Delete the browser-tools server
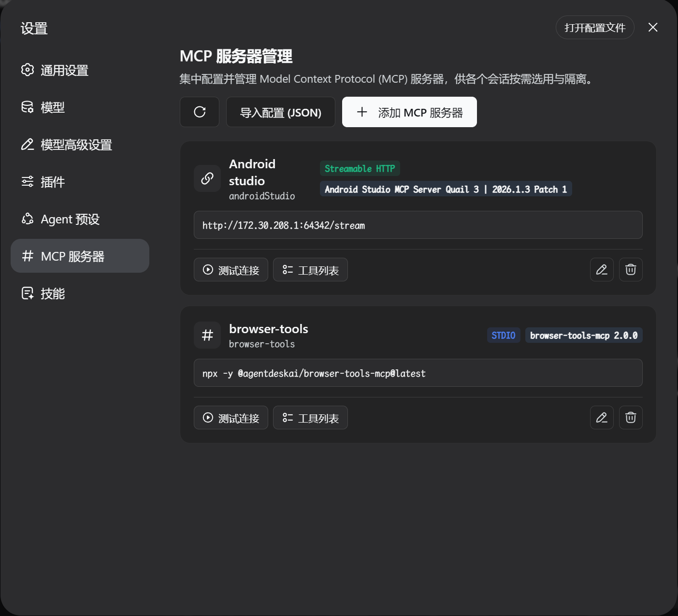678x616 pixels. point(631,418)
